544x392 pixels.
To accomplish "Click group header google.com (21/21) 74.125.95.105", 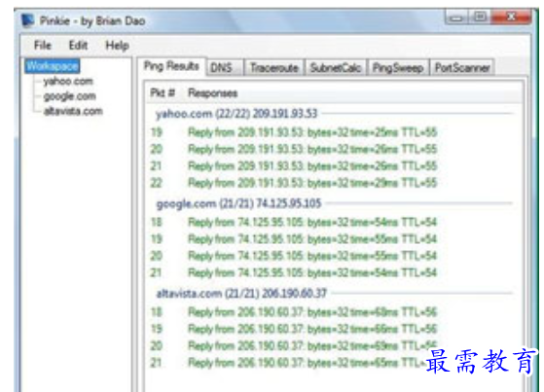I will coord(238,203).
